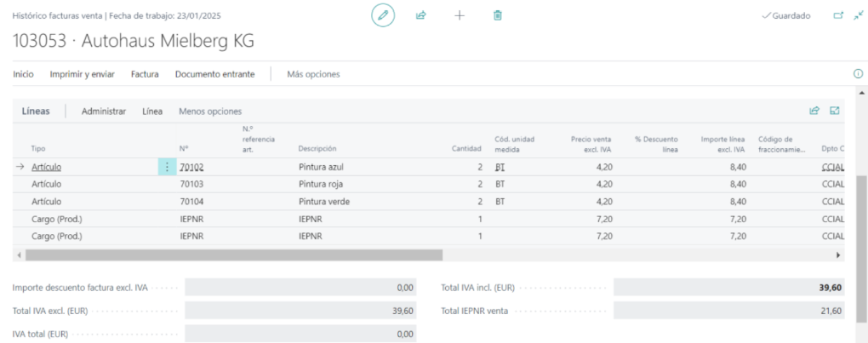Click Precio venta excl. IVA header
The width and height of the screenshot is (868, 343).
[591, 144]
